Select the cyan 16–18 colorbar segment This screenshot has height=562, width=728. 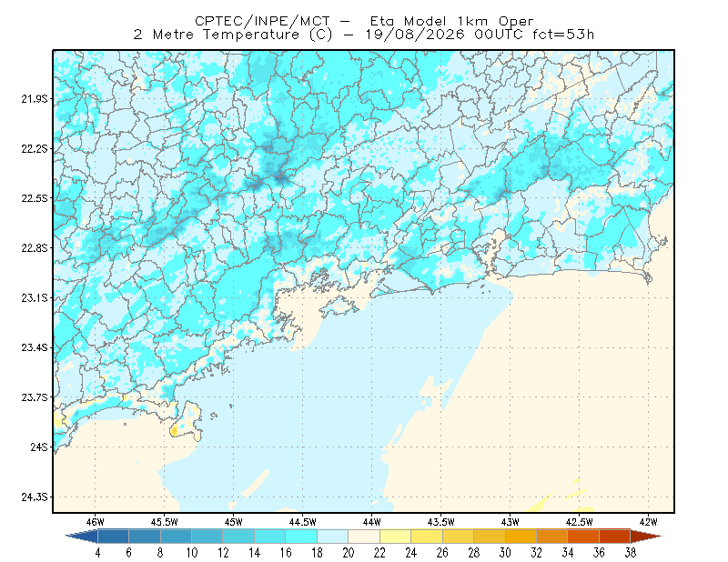pos(301,537)
